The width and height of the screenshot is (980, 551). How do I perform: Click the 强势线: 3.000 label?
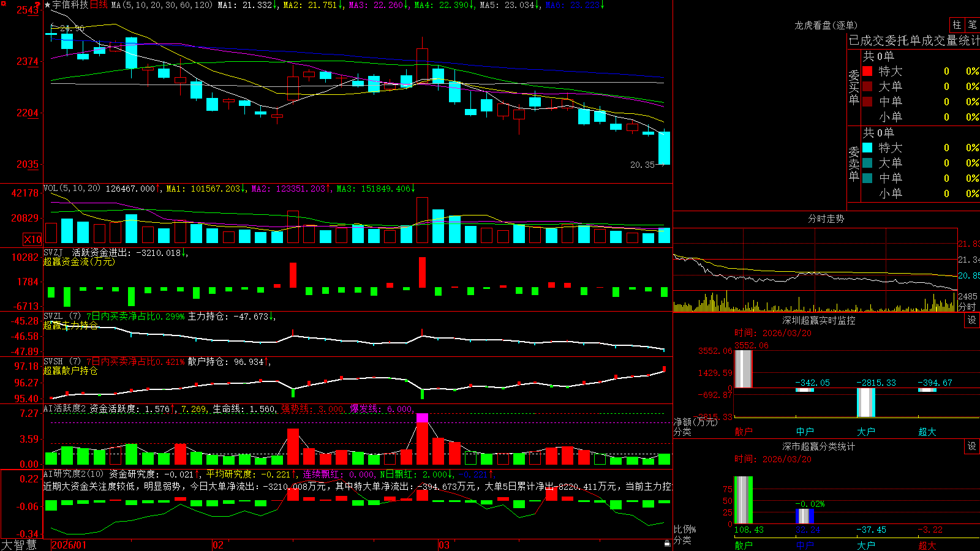312,409
